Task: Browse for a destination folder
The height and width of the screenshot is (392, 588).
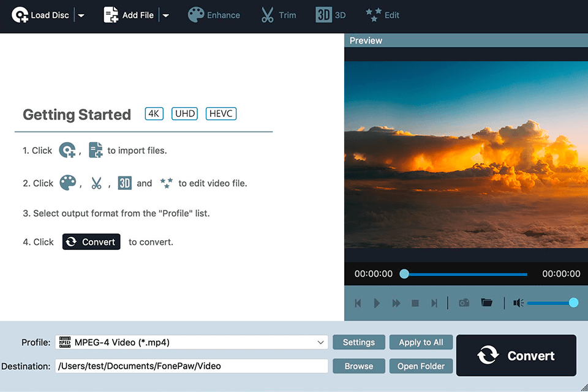Action: click(358, 366)
